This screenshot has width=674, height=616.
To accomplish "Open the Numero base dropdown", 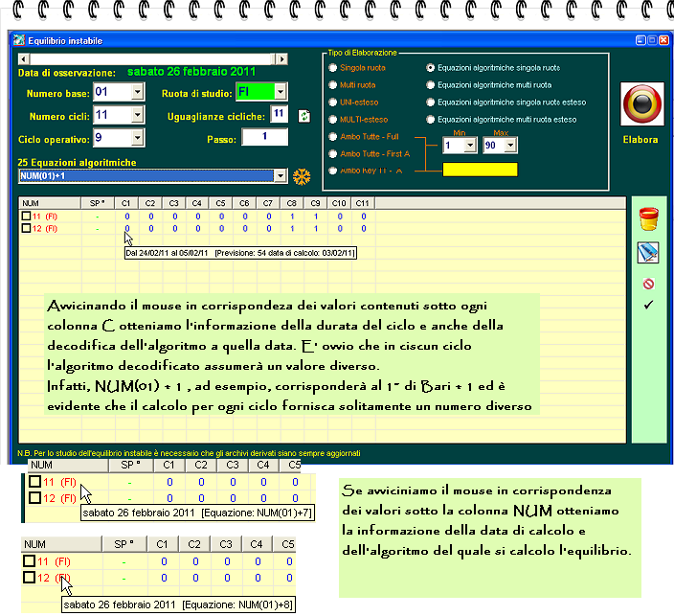I will point(138,92).
